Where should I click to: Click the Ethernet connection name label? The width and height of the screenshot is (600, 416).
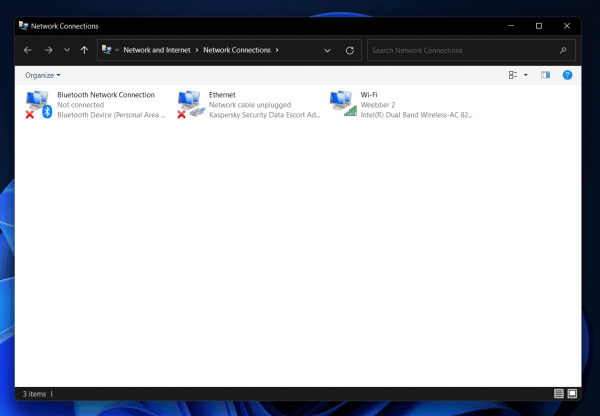(222, 94)
